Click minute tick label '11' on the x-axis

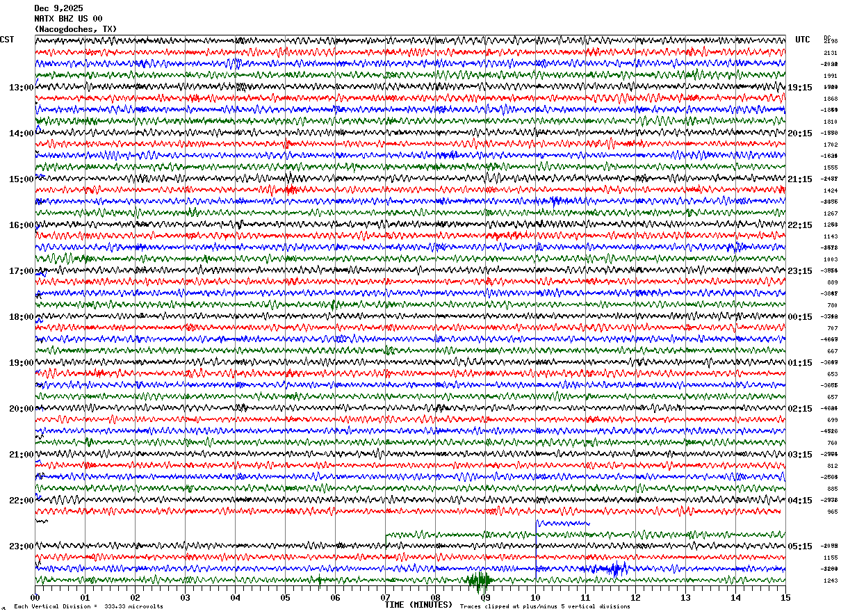point(585,597)
